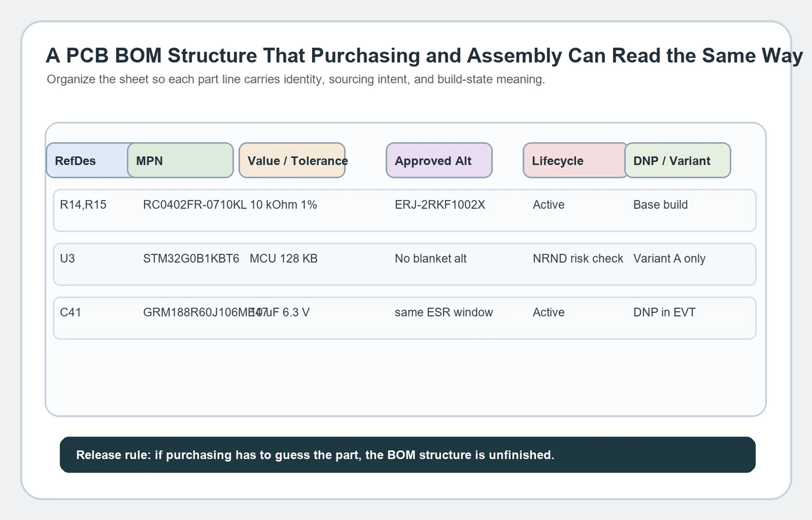Click the MPN column header
This screenshot has height=520, width=812.
pyautogui.click(x=180, y=160)
